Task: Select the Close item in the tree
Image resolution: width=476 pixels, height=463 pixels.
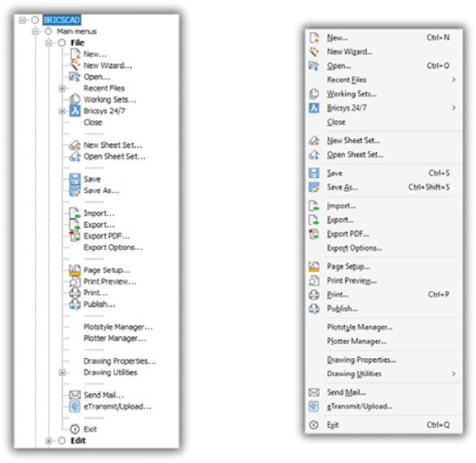Action: (94, 122)
